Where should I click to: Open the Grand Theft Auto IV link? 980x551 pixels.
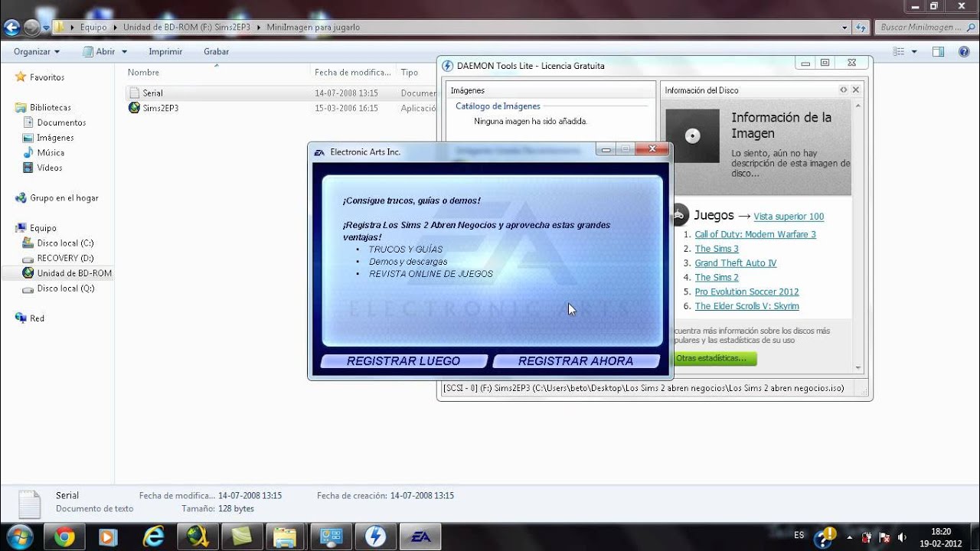[735, 263]
